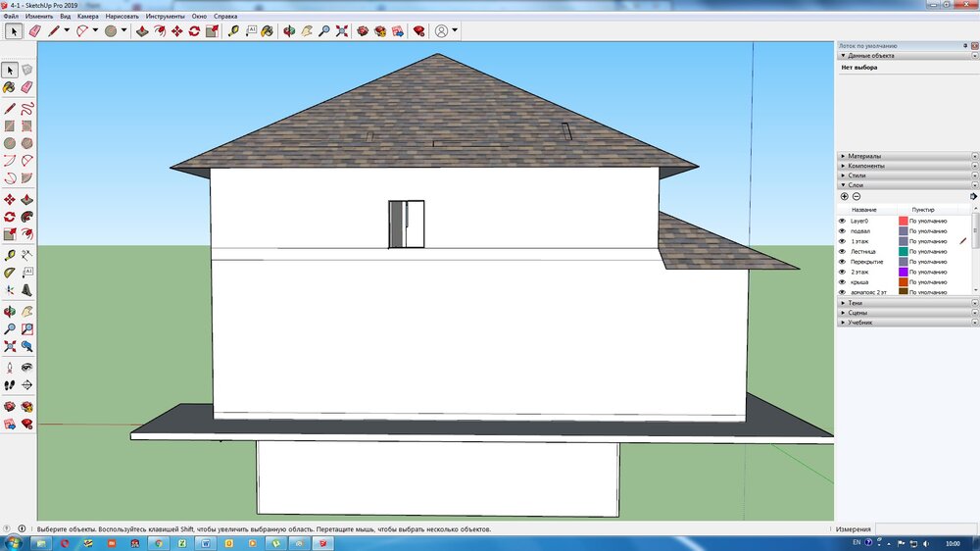Click the Zoom Extents icon
980x551 pixels.
[341, 31]
